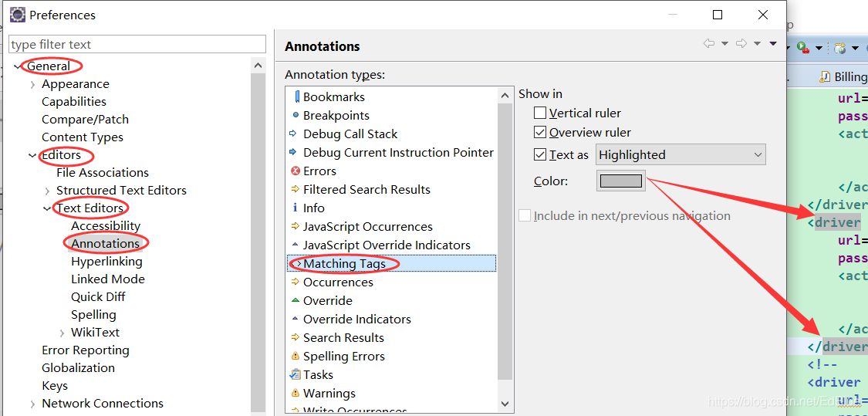This screenshot has height=416, width=868.
Task: Select the green Override triangle icon
Action: pos(295,301)
